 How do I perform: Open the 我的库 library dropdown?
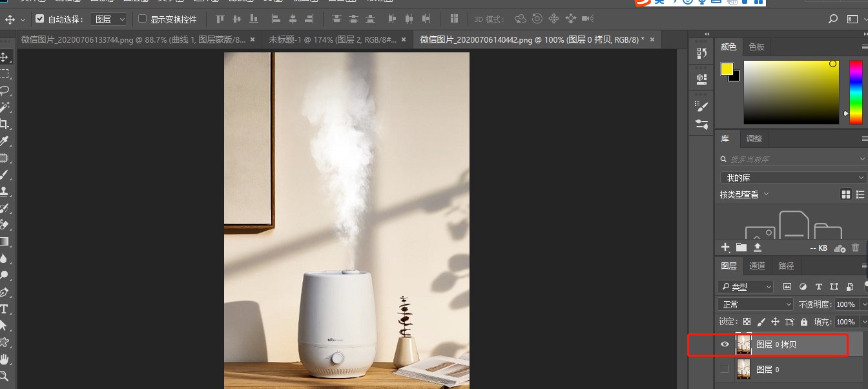pyautogui.click(x=792, y=176)
